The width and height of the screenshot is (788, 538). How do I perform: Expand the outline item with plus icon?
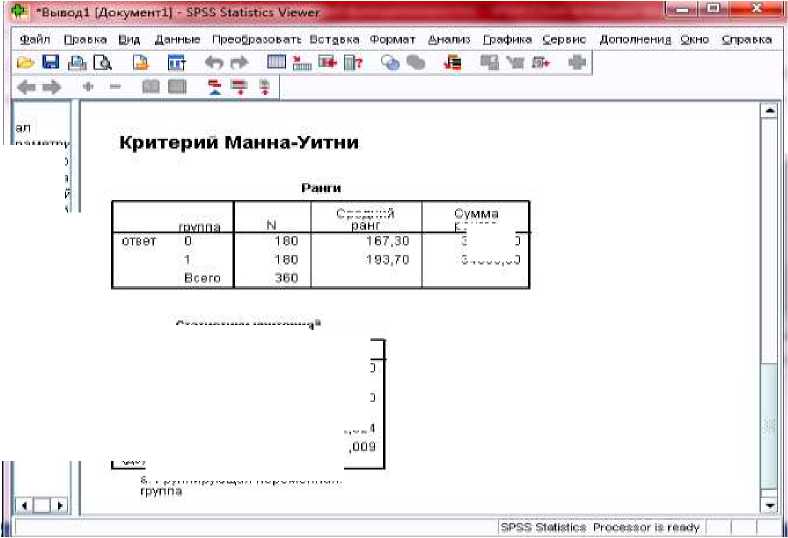[89, 88]
